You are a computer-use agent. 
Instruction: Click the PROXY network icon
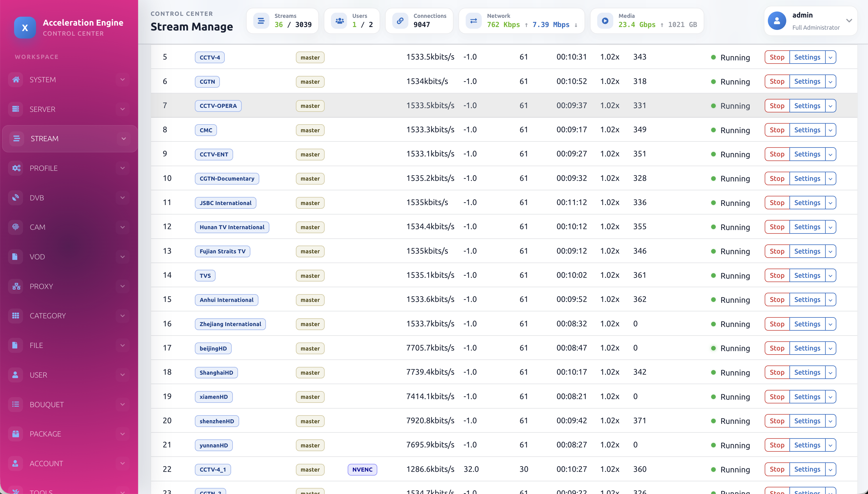(16, 286)
